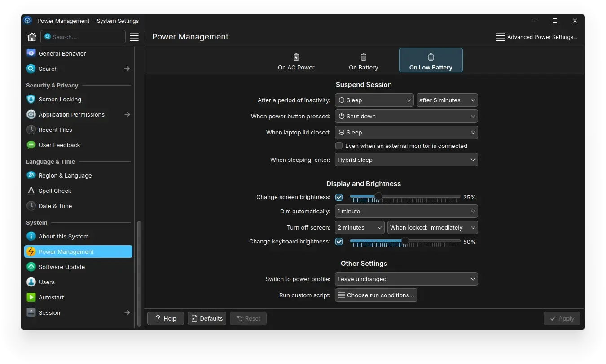
Task: Click the Reset button
Action: click(248, 318)
